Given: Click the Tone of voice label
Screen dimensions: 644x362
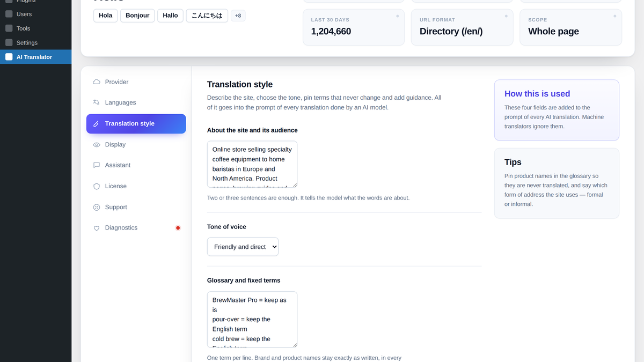Looking at the screenshot, I should click(x=226, y=227).
